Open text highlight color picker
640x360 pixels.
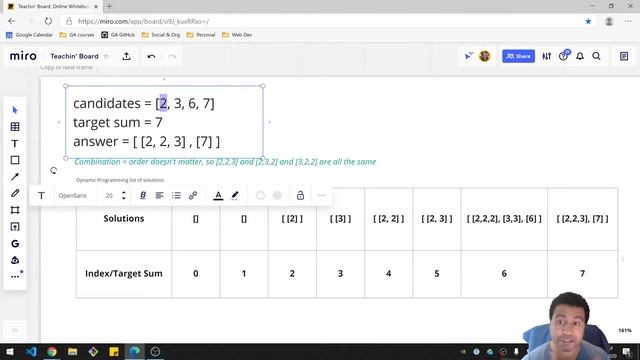235,196
